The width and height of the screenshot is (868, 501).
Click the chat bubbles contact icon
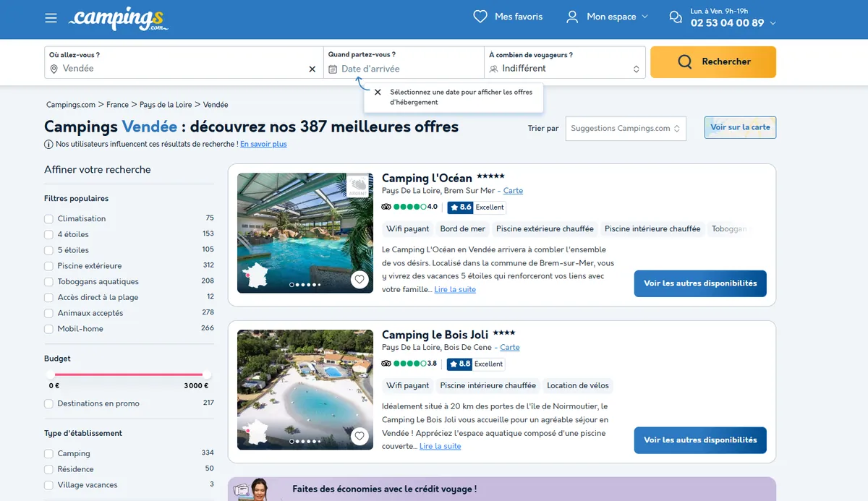676,17
